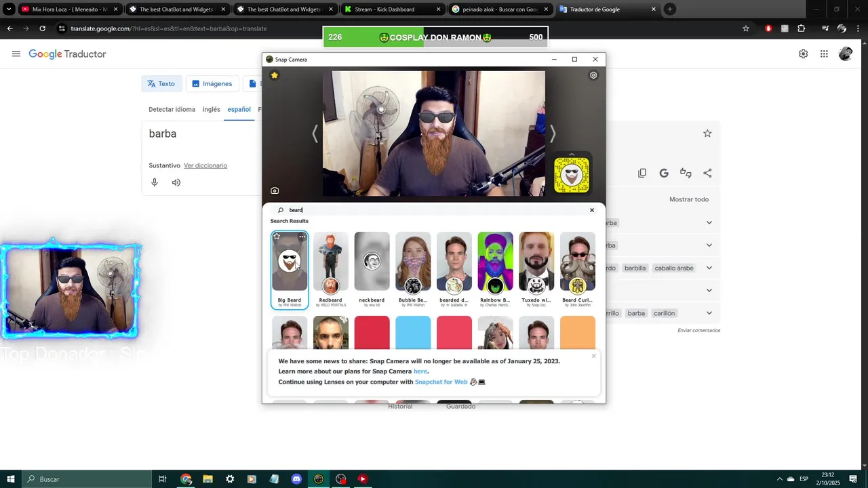The width and height of the screenshot is (868, 488).
Task: Open the Snap Camera settings gear
Action: tap(593, 75)
